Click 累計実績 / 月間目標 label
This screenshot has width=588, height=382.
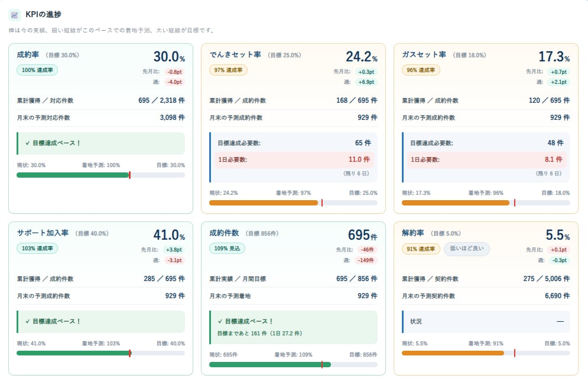tap(238, 279)
